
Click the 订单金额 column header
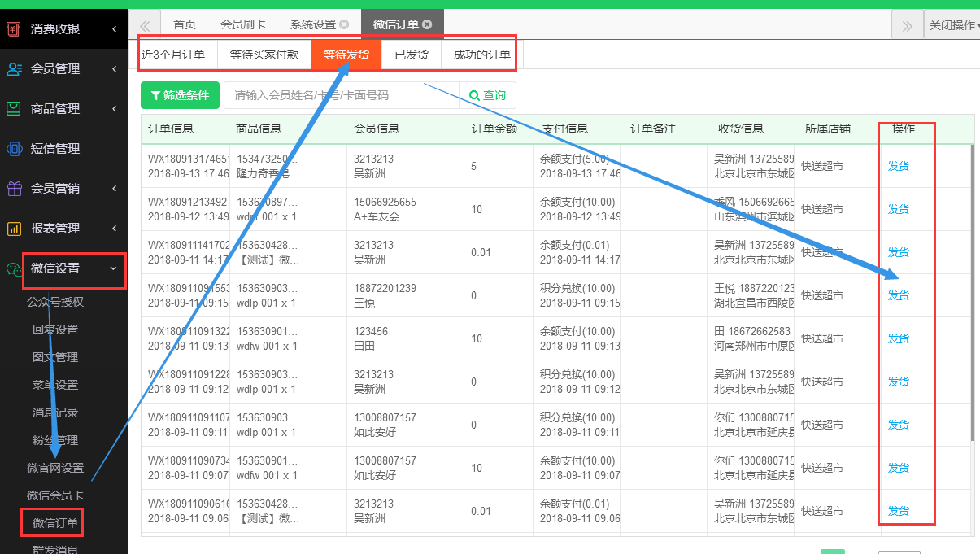494,129
